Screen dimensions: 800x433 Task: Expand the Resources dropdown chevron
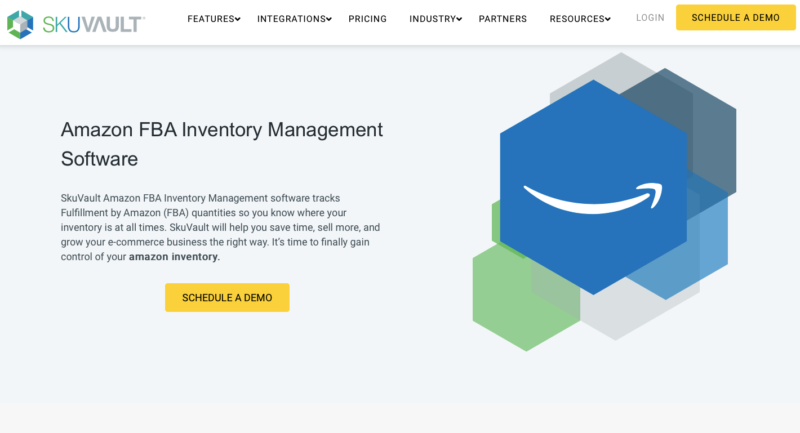pos(608,19)
